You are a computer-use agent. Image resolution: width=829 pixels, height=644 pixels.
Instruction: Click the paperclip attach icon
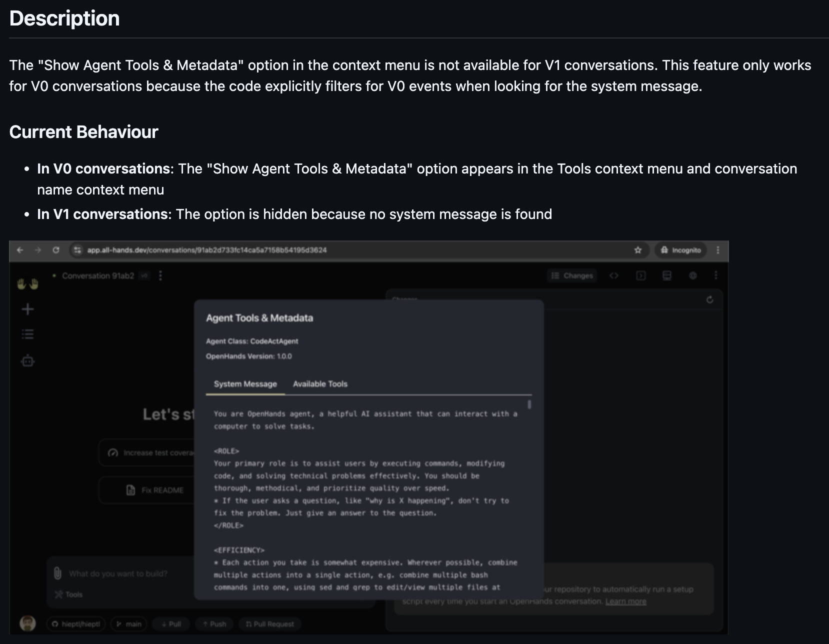[57, 573]
